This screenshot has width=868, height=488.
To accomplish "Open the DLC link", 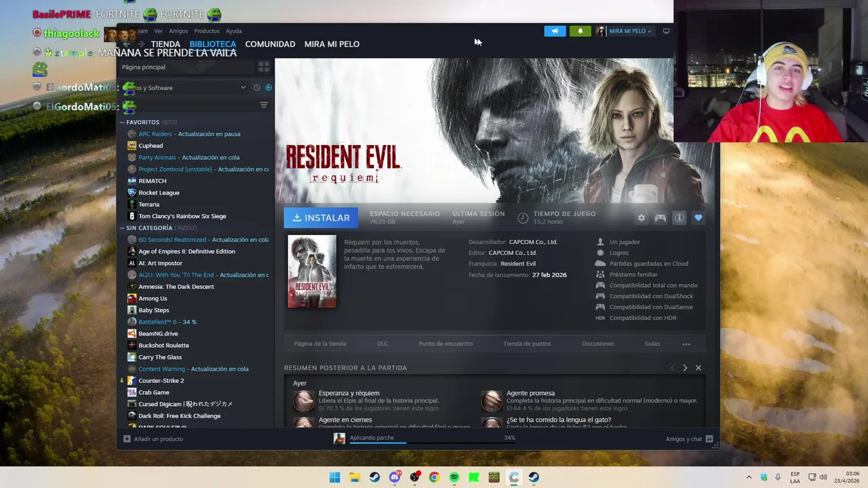I will tap(382, 344).
